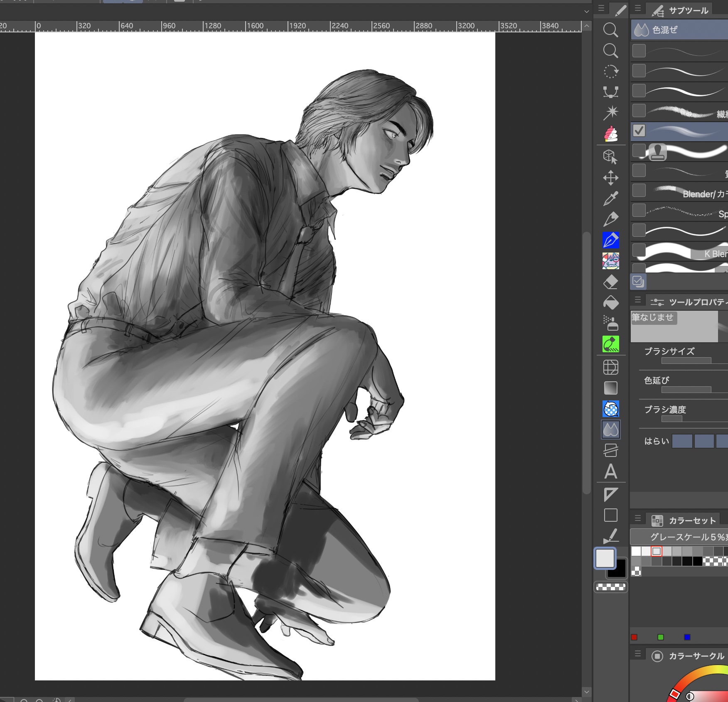Select the Gradient tool
The height and width of the screenshot is (702, 728).
(610, 388)
